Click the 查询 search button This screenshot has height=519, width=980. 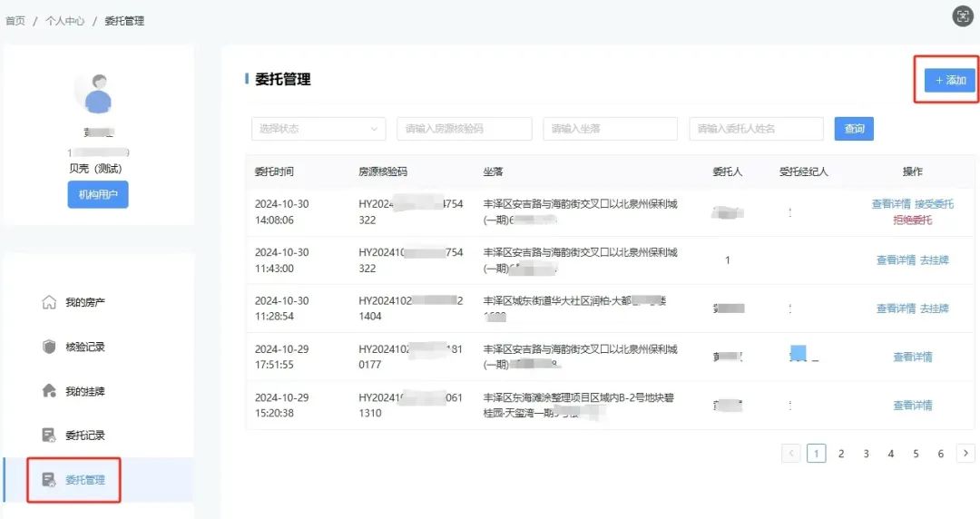(854, 129)
